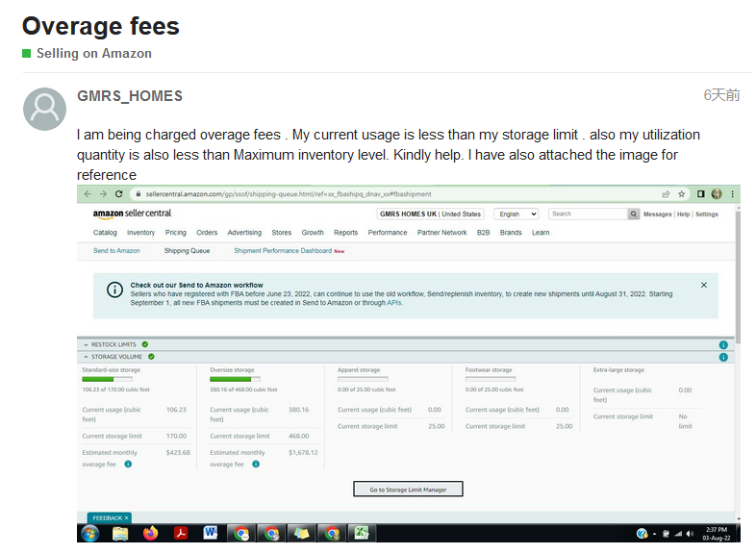
Task: Click the amazon seller central logo
Action: tap(132, 214)
